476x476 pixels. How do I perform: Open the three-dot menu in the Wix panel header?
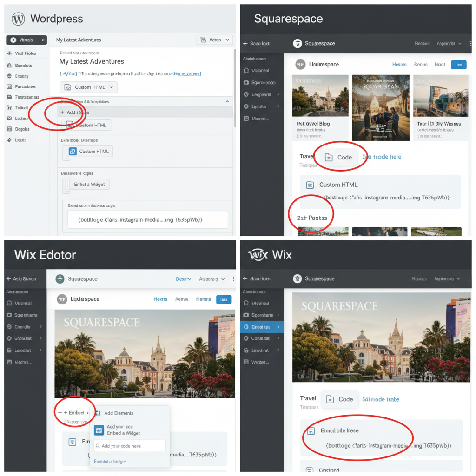pos(469,278)
